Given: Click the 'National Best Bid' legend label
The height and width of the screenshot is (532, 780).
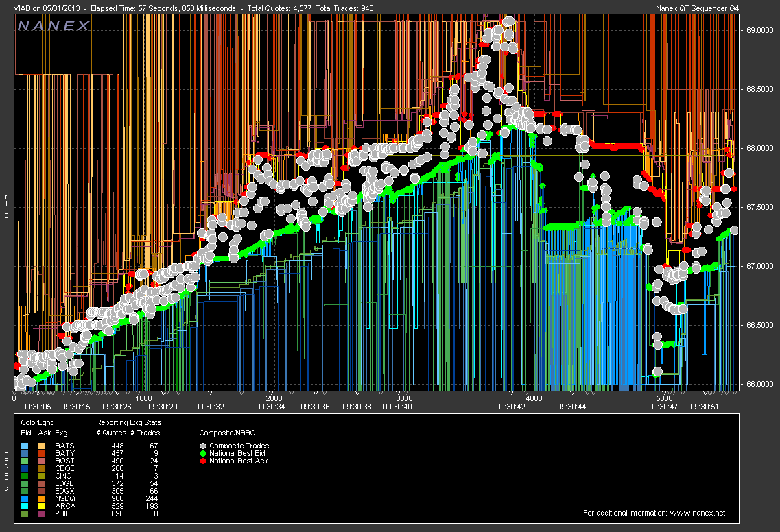Looking at the screenshot, I should click(237, 453).
